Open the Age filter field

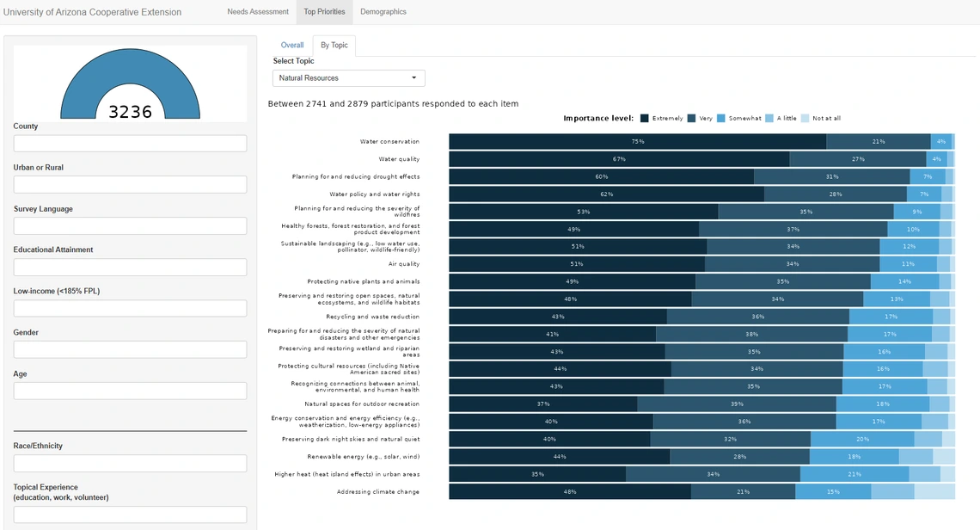point(130,391)
